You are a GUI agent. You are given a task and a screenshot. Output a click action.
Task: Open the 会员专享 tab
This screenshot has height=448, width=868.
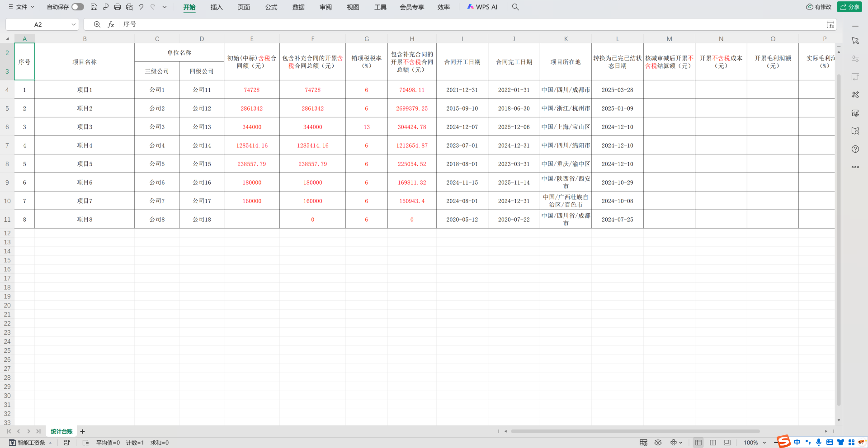(x=412, y=7)
